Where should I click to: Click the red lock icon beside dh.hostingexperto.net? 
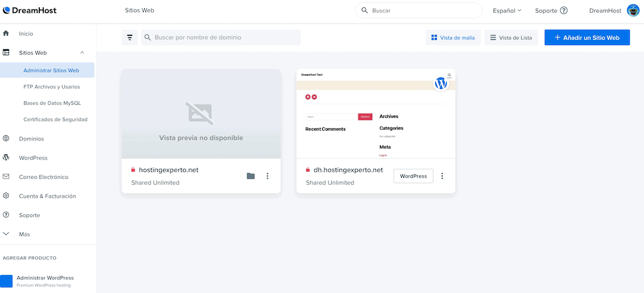(308, 170)
